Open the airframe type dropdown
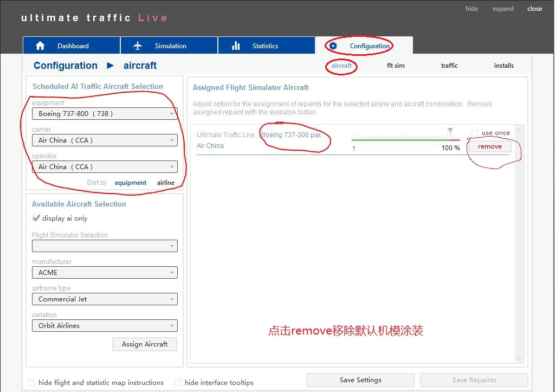This screenshot has width=555, height=392. point(105,299)
